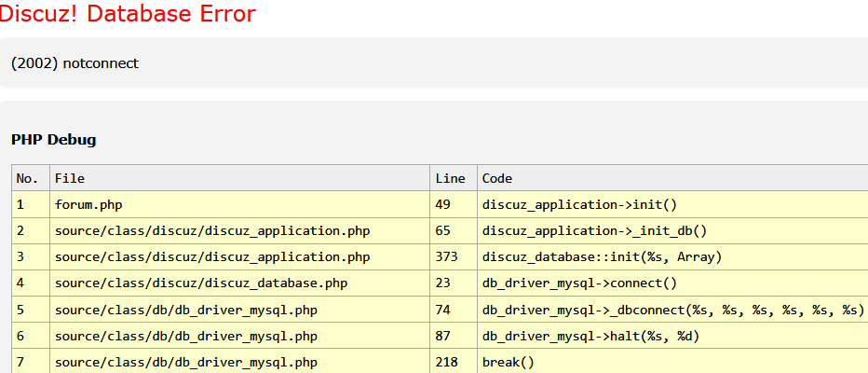Click line number 65 cell
Viewport: 868px width, 373px height.
tap(454, 230)
